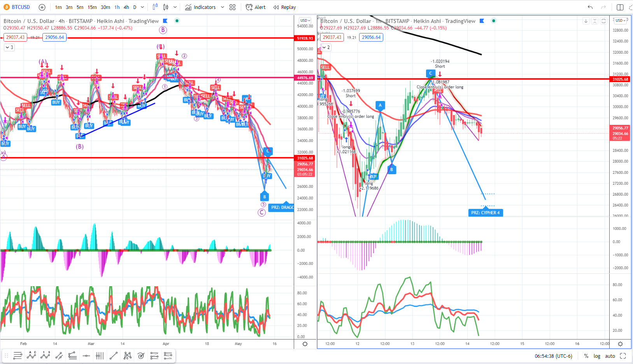Select the regression trend drawing tool

pos(72,355)
